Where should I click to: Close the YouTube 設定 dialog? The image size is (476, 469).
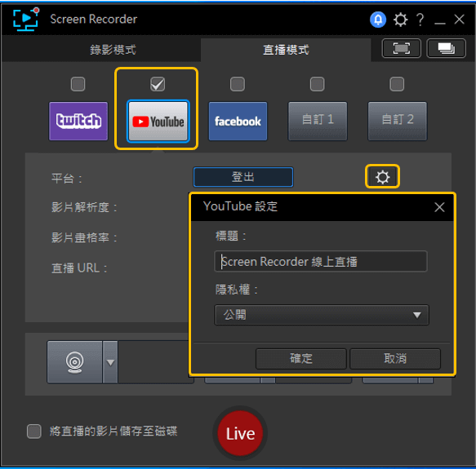click(439, 207)
